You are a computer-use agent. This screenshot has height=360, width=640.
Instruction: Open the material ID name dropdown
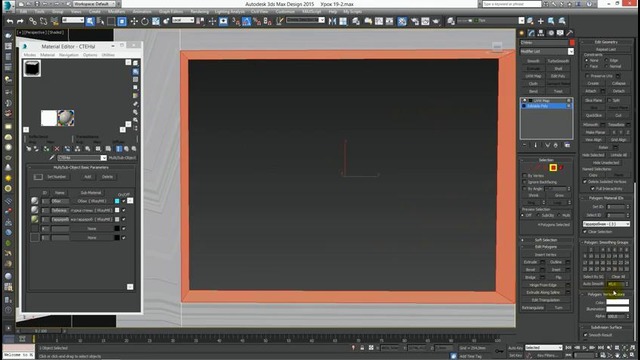(x=606, y=224)
